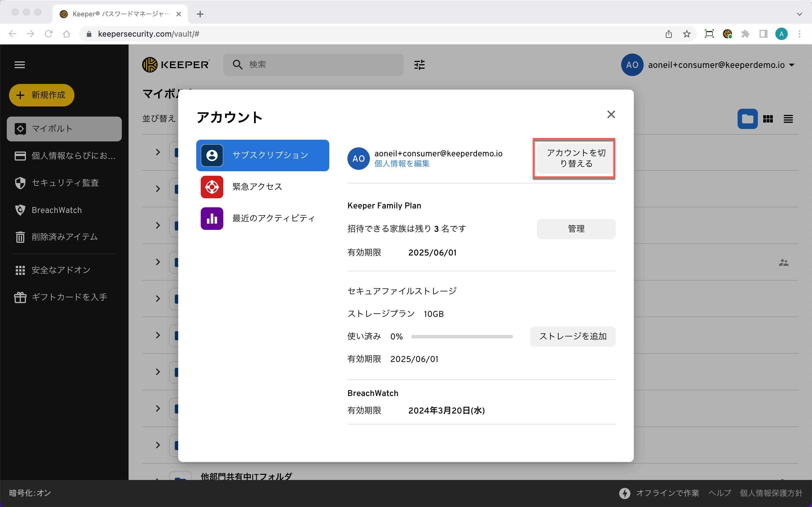The height and width of the screenshot is (507, 812).
Task: Click the アカウントを切り替える button
Action: 576,158
